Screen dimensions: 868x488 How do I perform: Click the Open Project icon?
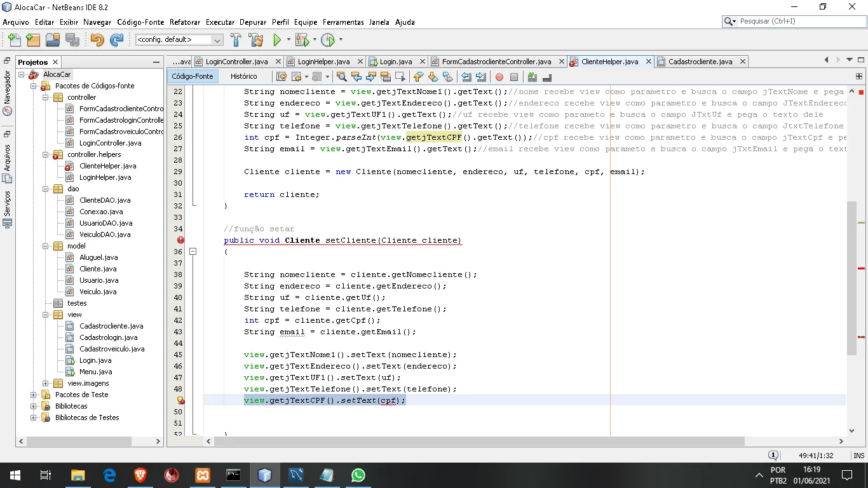53,40
